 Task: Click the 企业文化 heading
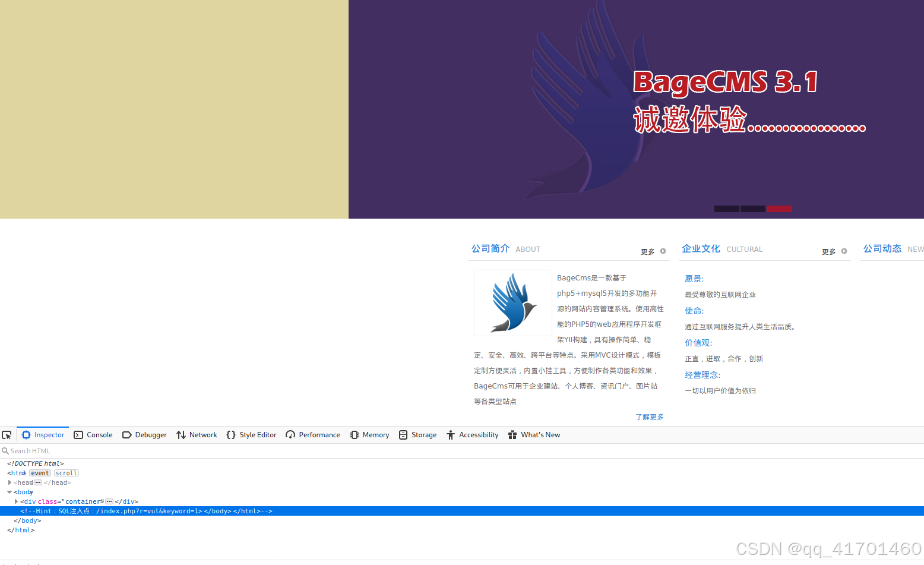(701, 248)
